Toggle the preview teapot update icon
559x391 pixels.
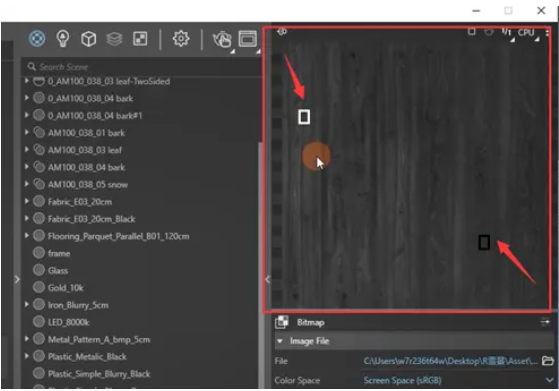(x=489, y=32)
